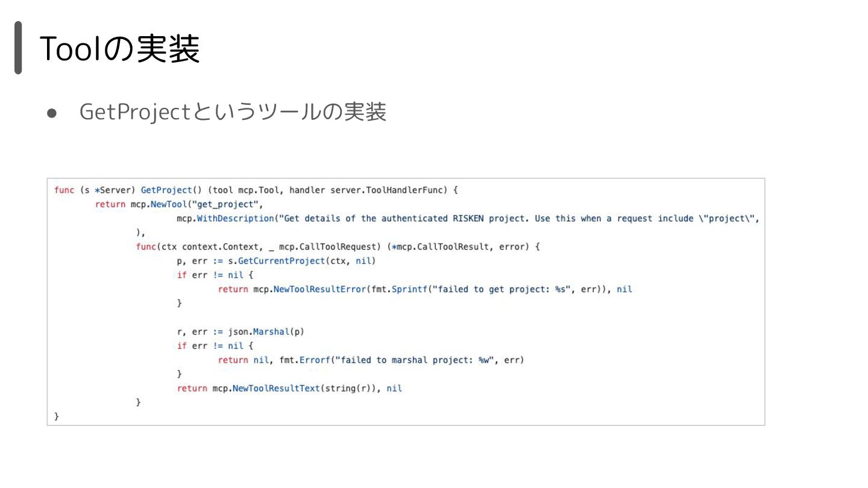The height and width of the screenshot is (488, 868).
Task: Click the slide title Toolの実装
Action: click(x=119, y=49)
